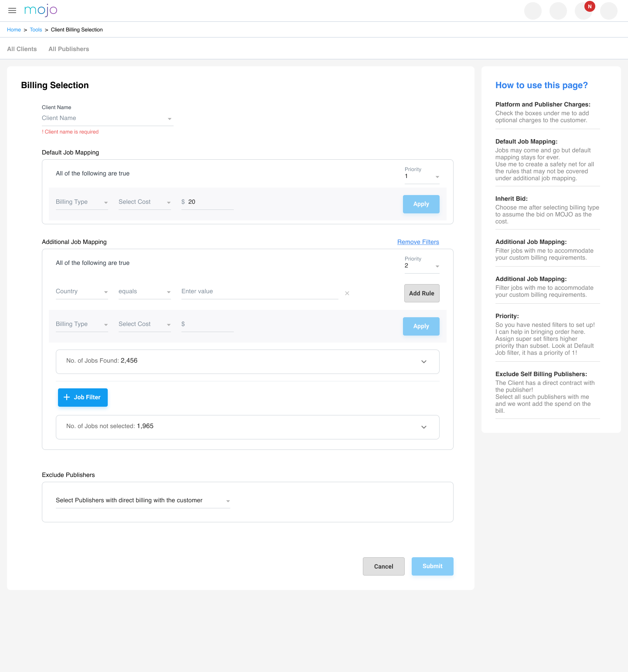Switch to the All Clients tab
The image size is (628, 672).
point(22,49)
